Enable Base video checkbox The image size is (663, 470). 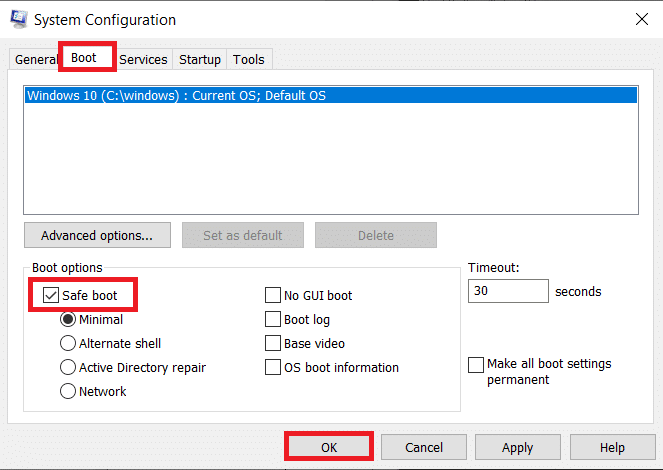point(273,344)
